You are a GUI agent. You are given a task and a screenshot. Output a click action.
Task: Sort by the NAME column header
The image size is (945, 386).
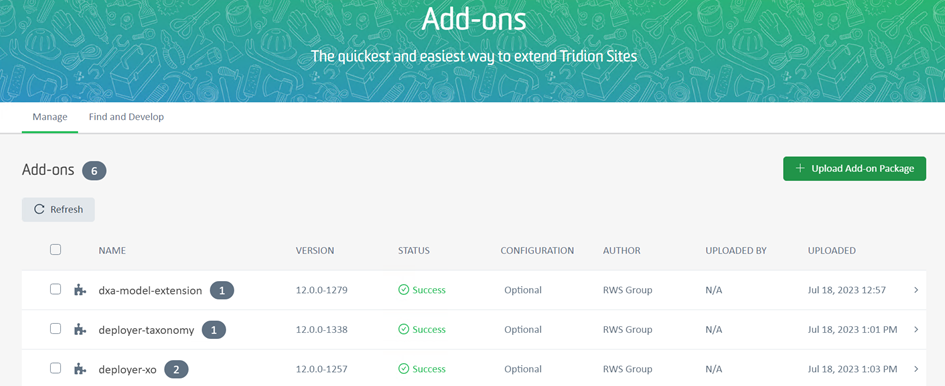click(x=112, y=250)
